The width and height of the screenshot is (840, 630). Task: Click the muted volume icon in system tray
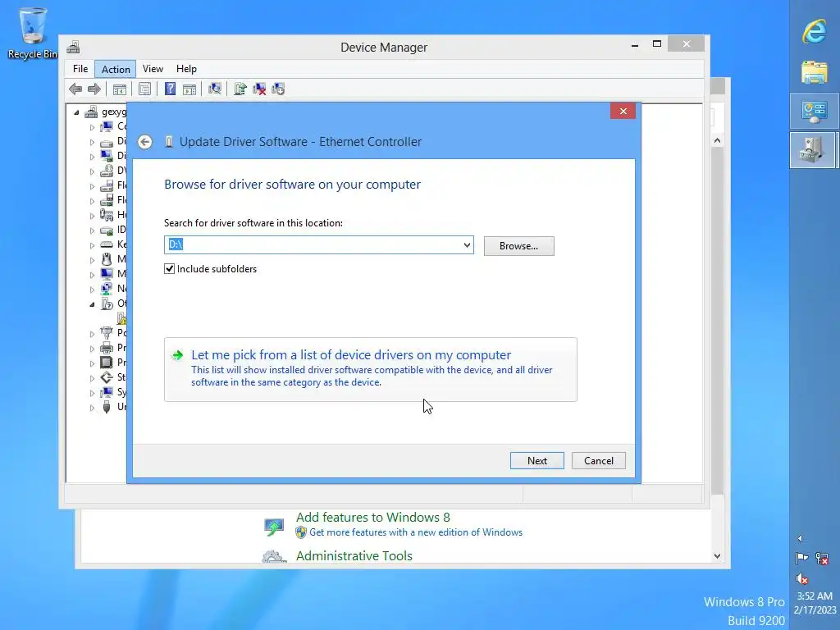(x=801, y=578)
